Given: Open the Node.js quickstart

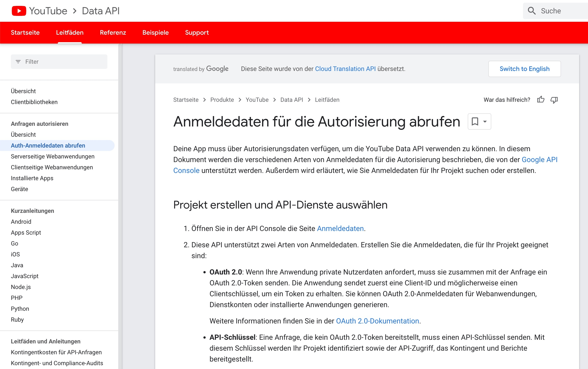Looking at the screenshot, I should tap(21, 287).
